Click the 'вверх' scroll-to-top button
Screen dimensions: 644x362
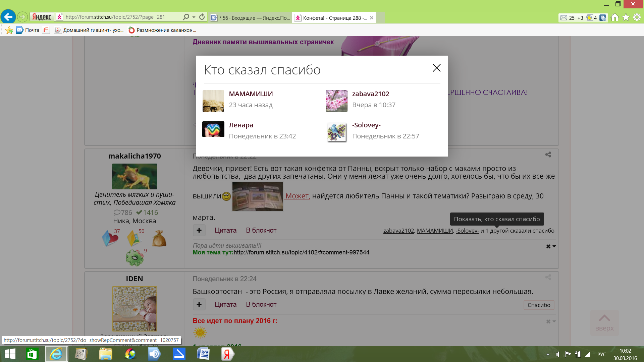[604, 322]
